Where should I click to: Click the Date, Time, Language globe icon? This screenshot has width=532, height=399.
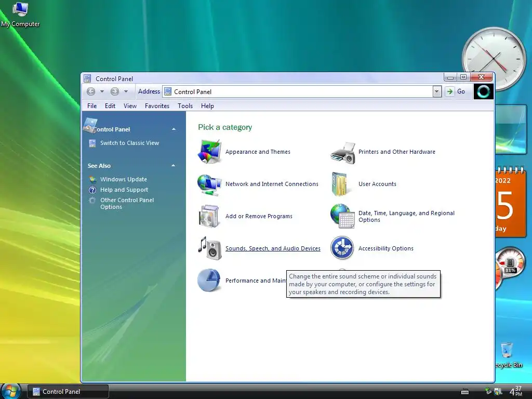[342, 216]
